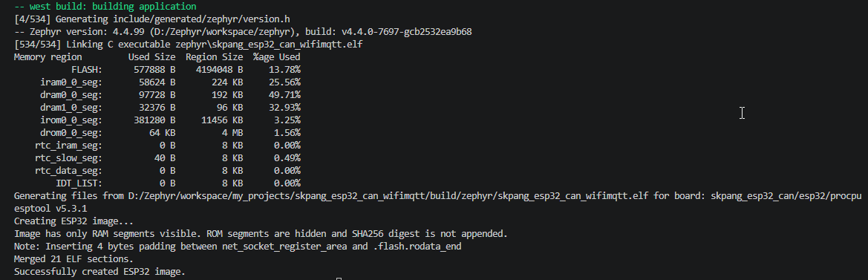Click the 'Successfully created ESP32 image.' message

coord(99,272)
